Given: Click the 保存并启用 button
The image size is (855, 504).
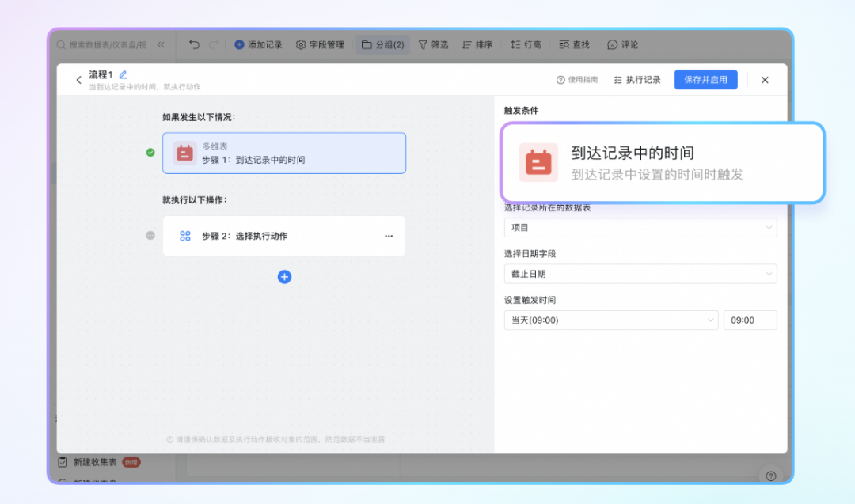Looking at the screenshot, I should click(x=705, y=80).
